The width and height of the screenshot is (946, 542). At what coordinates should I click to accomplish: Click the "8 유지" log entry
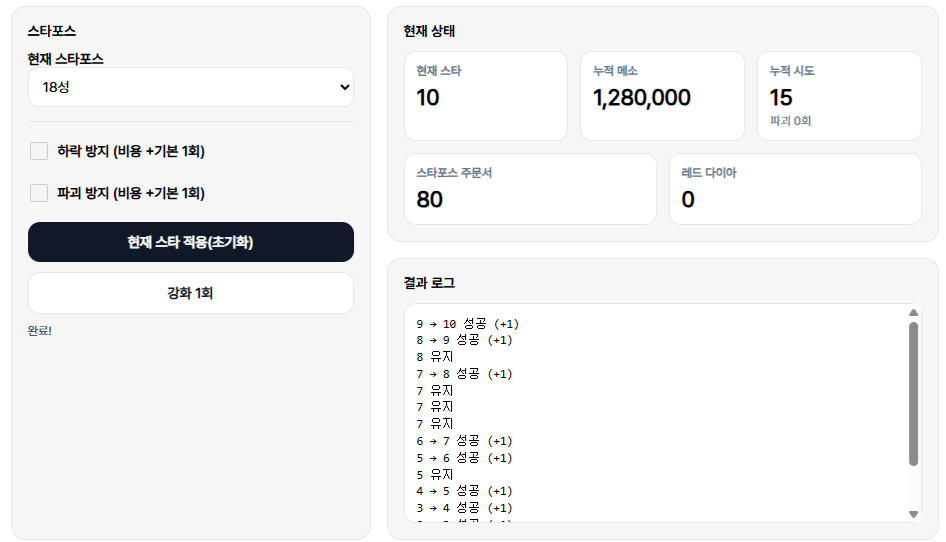pos(435,357)
